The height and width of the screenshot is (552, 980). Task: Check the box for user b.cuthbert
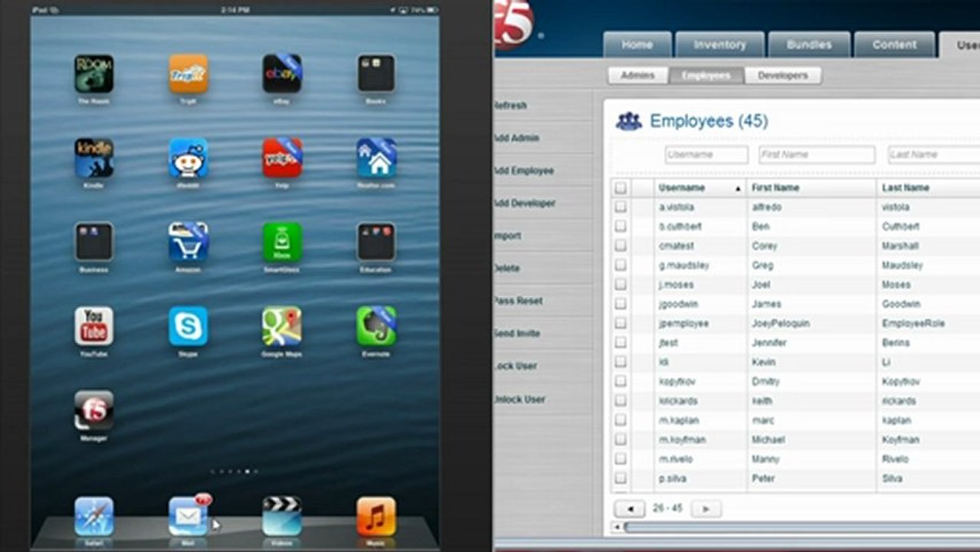[x=621, y=226]
